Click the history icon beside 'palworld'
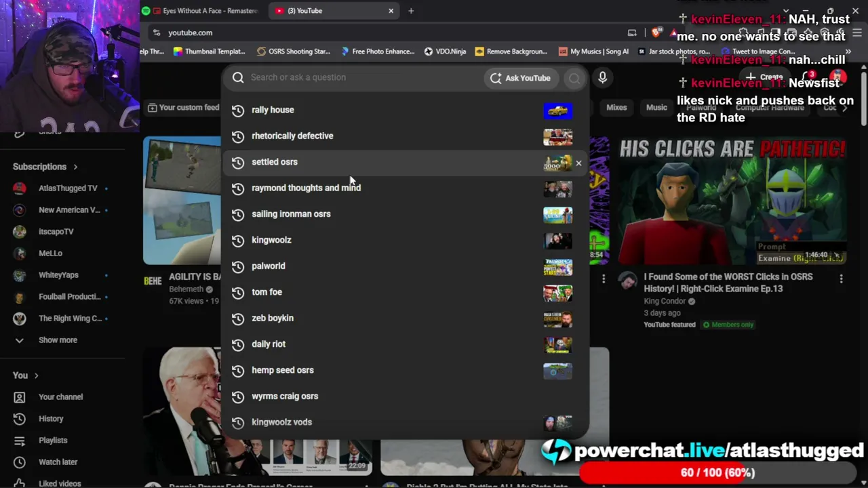The height and width of the screenshot is (488, 868). [x=238, y=266]
